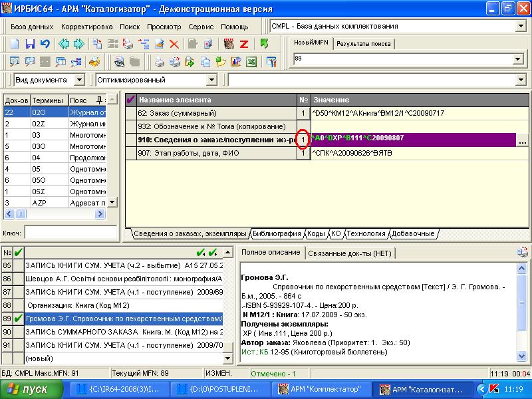Go to previous record with left arrow

(64, 44)
